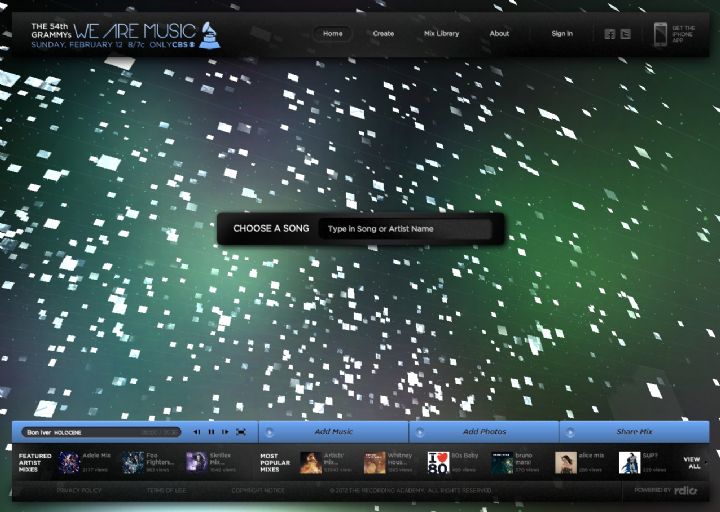
Task: Open the Foo Fighters mix thumbnail
Action: 133,463
